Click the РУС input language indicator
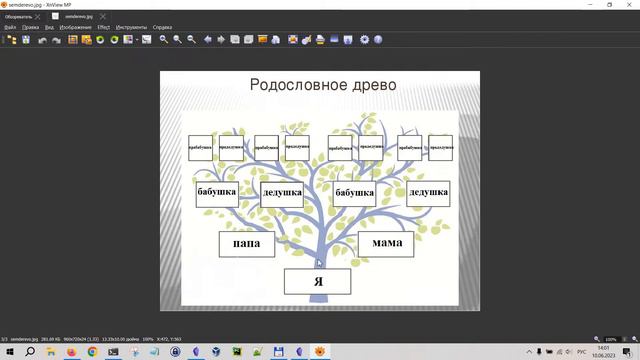This screenshot has height=360, width=640. pos(582,351)
